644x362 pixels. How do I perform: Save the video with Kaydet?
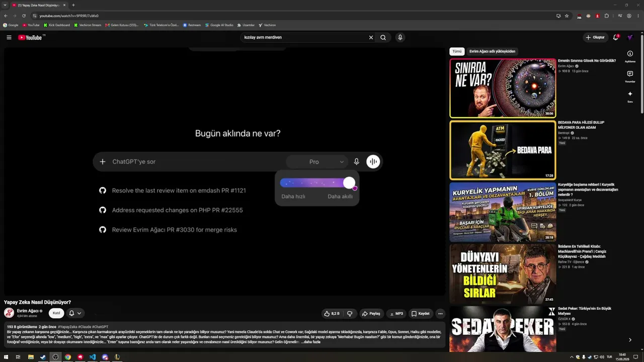point(421,314)
